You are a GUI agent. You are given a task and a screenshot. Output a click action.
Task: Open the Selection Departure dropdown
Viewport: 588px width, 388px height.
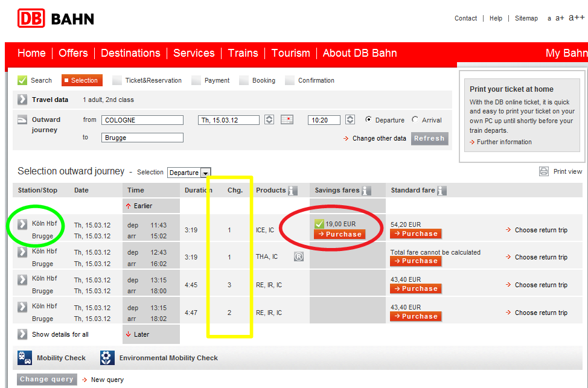(x=189, y=173)
